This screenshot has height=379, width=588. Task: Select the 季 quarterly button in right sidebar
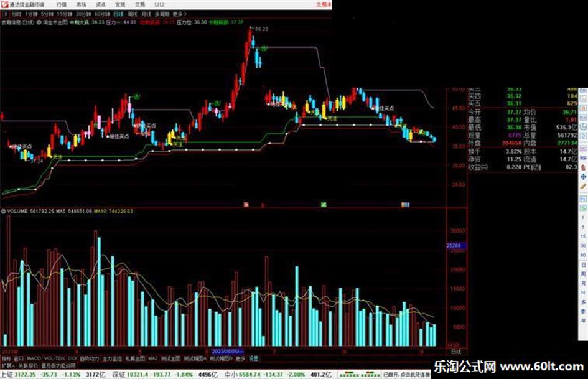(583, 311)
